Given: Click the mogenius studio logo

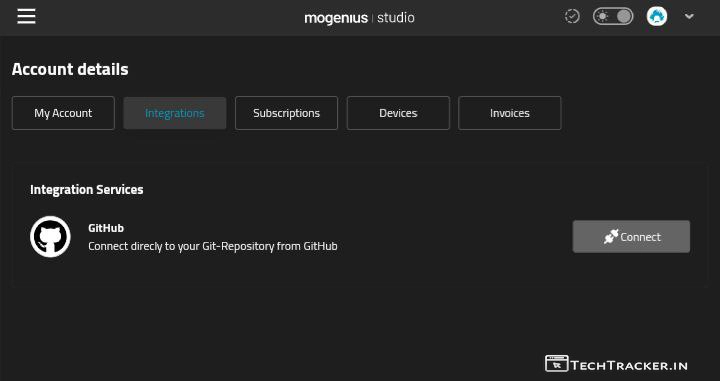Looking at the screenshot, I should click(x=360, y=18).
